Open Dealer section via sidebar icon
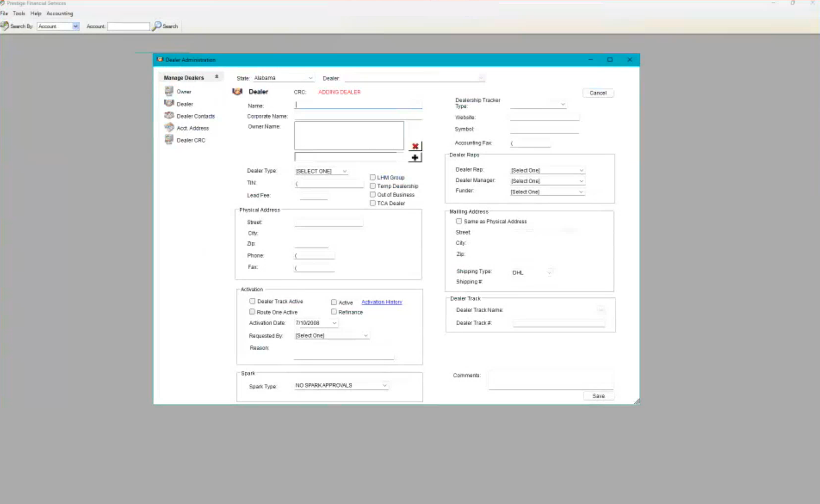Screen dimensions: 820x504 point(169,103)
